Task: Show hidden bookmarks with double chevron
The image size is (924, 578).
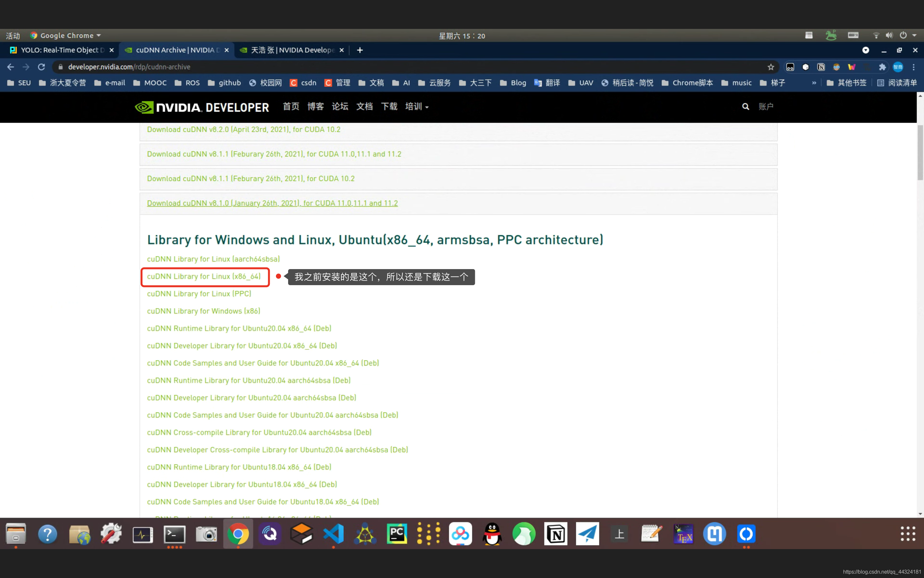Action: tap(814, 83)
